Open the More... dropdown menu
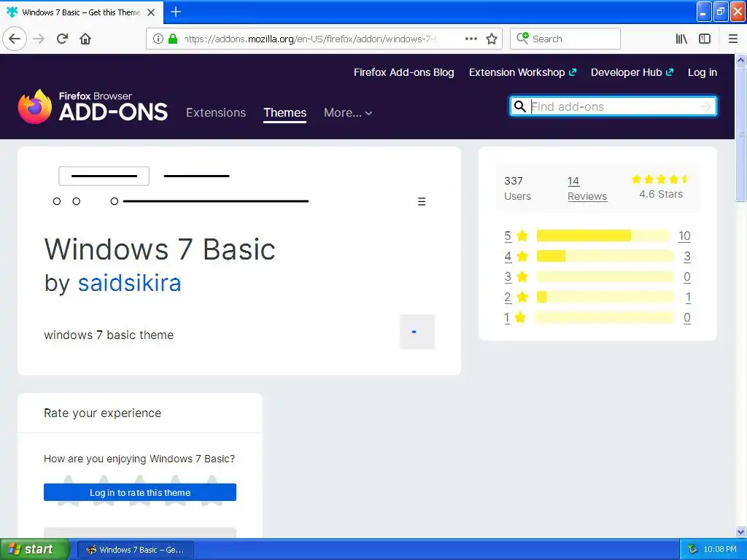The image size is (747, 560). pos(348,113)
